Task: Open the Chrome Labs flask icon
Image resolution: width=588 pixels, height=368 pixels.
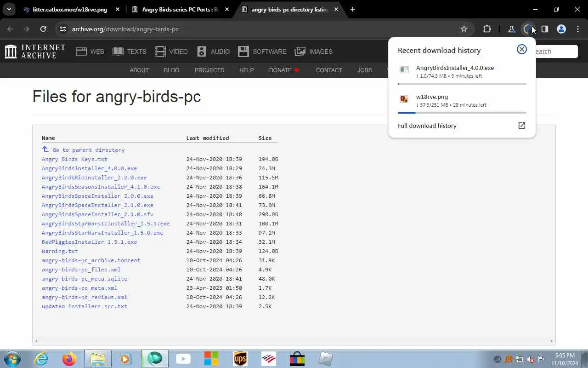Action: [511, 29]
